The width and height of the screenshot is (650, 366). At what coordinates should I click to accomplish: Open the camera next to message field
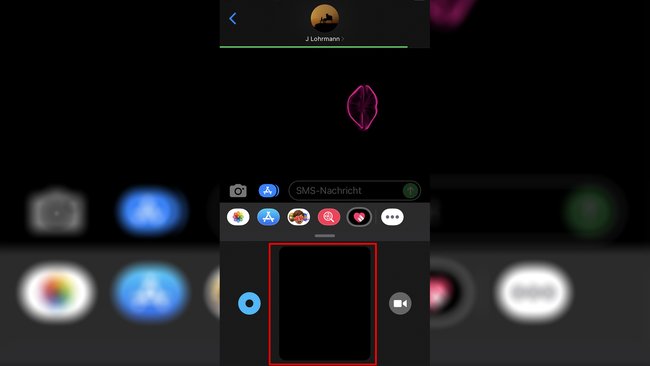click(238, 191)
